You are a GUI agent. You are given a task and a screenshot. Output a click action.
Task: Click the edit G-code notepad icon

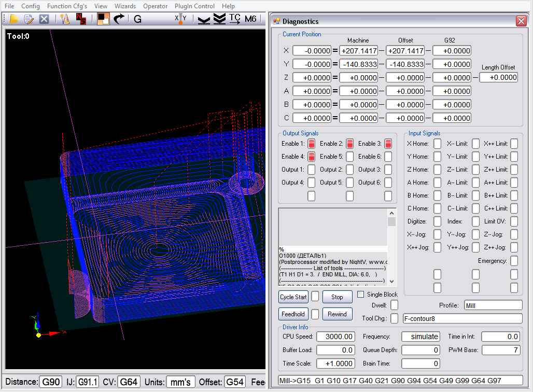pos(29,19)
